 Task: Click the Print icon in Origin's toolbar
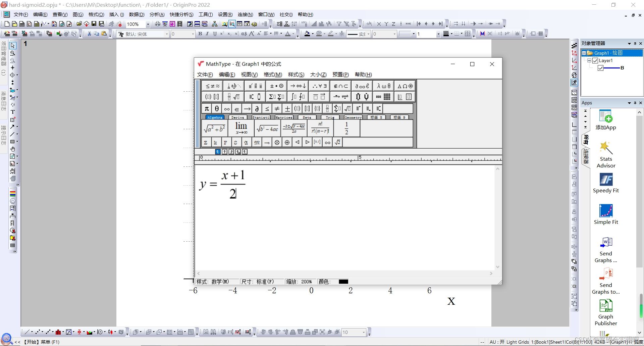click(x=157, y=24)
